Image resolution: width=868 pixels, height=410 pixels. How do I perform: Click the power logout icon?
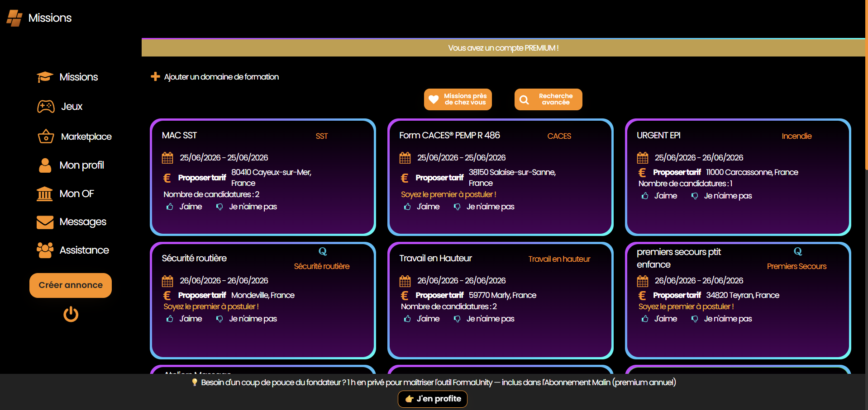tap(71, 314)
